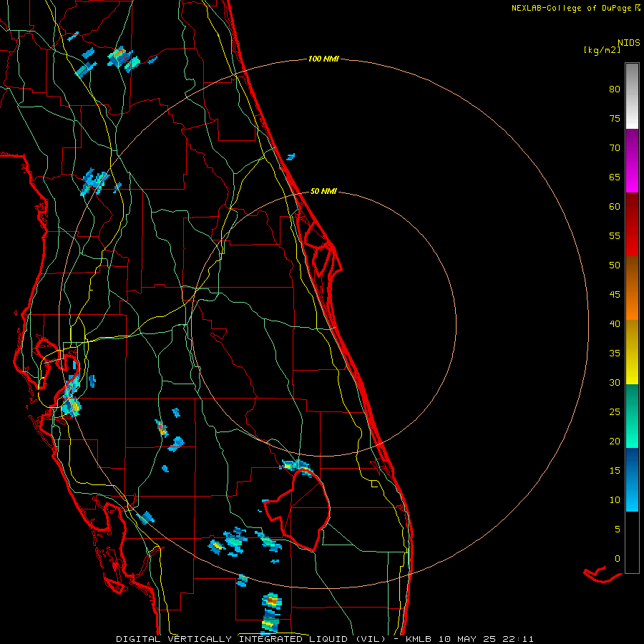Click the NIDS label
This screenshot has height=644, width=644.
(629, 43)
